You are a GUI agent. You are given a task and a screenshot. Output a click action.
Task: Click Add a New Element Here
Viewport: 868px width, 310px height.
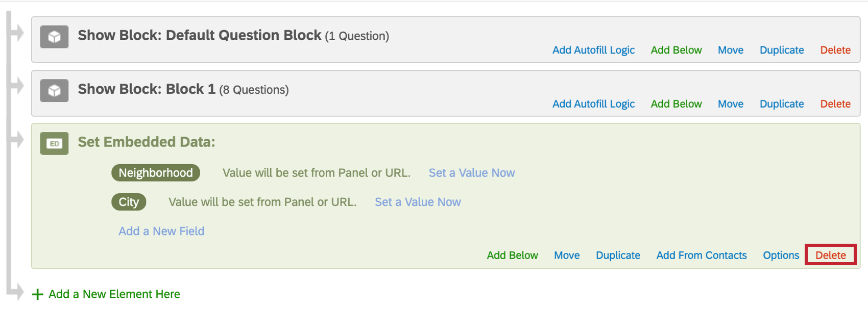(114, 294)
